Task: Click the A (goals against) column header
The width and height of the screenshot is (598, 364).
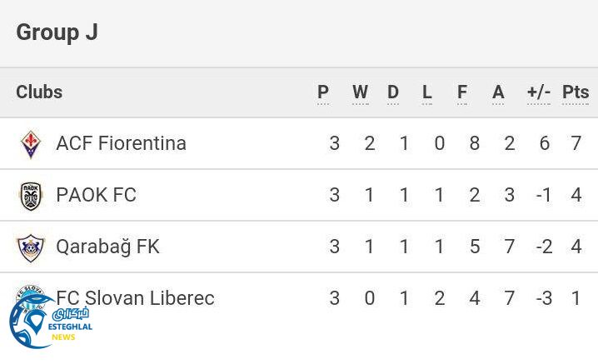Action: tap(498, 92)
